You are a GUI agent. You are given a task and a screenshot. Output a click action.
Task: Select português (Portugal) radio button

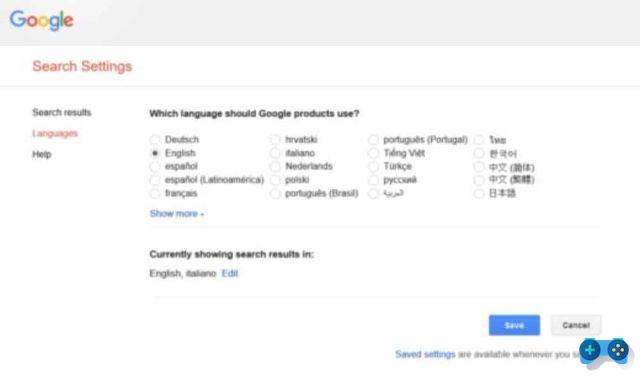[373, 140]
